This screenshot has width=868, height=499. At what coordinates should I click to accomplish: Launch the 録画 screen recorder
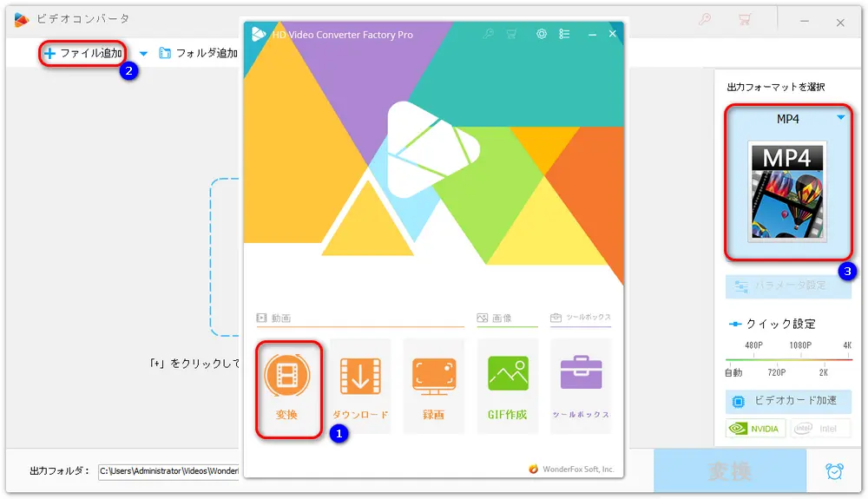tap(433, 386)
